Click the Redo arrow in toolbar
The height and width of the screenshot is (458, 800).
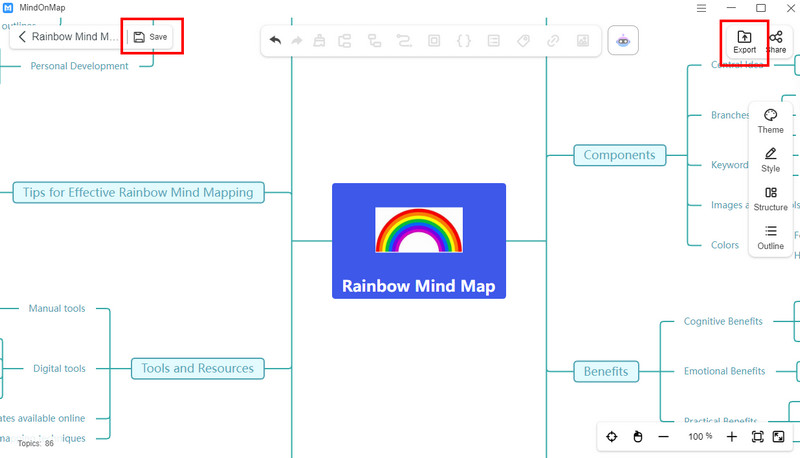[x=297, y=41]
